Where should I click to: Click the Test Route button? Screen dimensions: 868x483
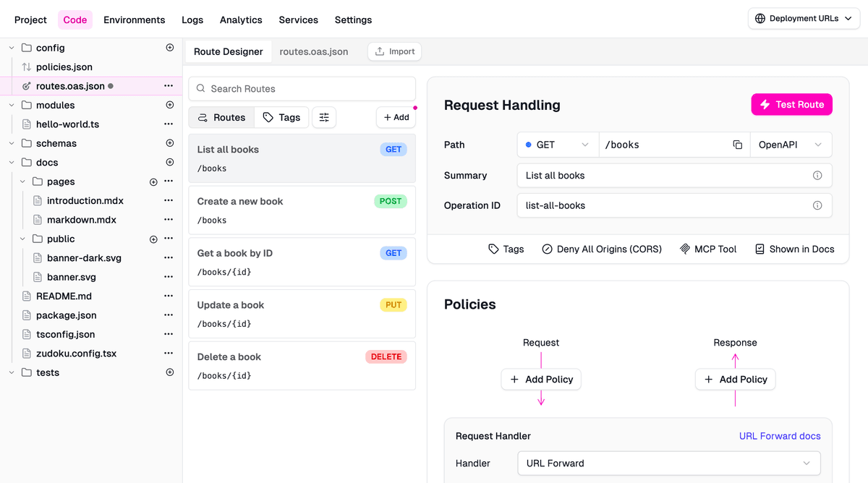point(791,104)
